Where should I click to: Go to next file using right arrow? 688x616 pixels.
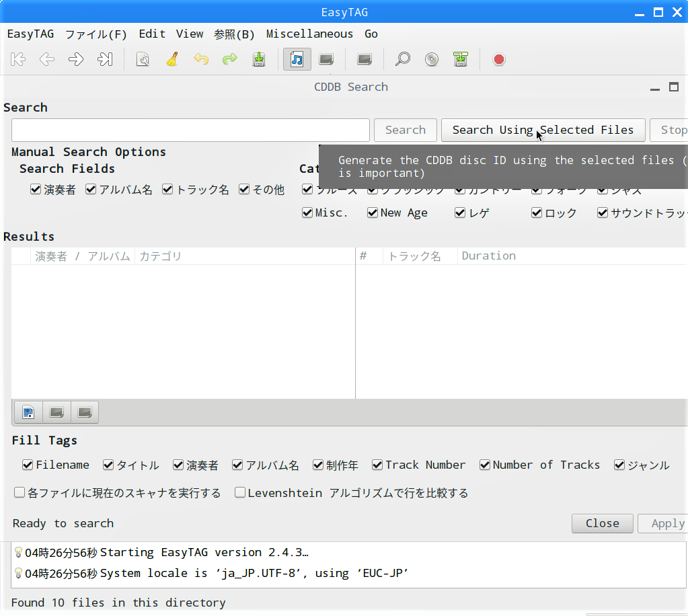(x=76, y=59)
